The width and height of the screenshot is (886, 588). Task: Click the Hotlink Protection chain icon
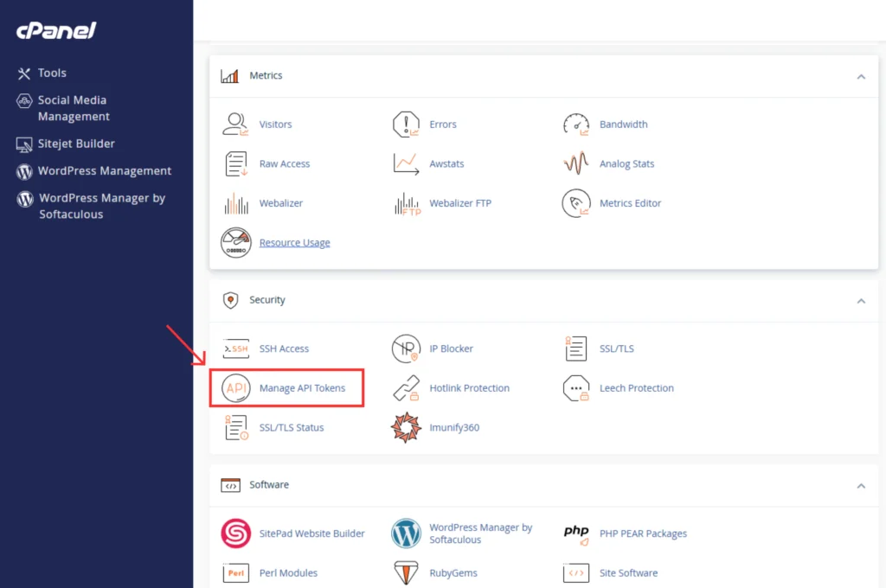[406, 388]
